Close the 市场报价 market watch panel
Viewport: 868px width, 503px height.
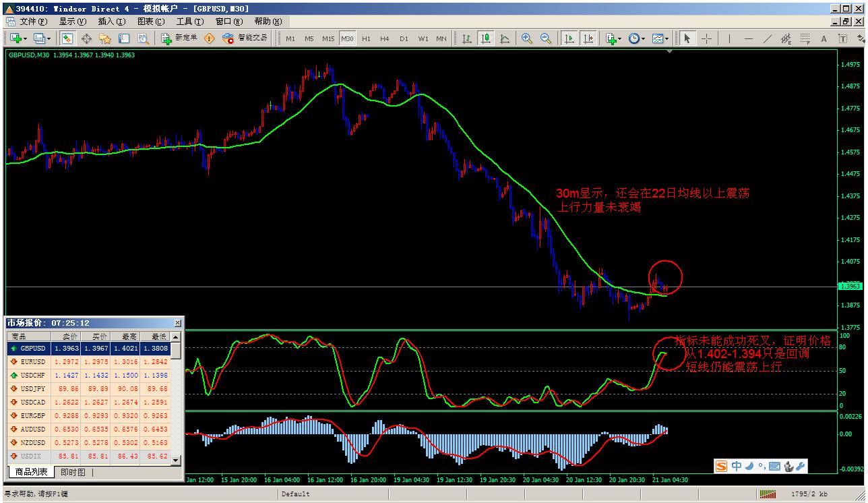177,323
